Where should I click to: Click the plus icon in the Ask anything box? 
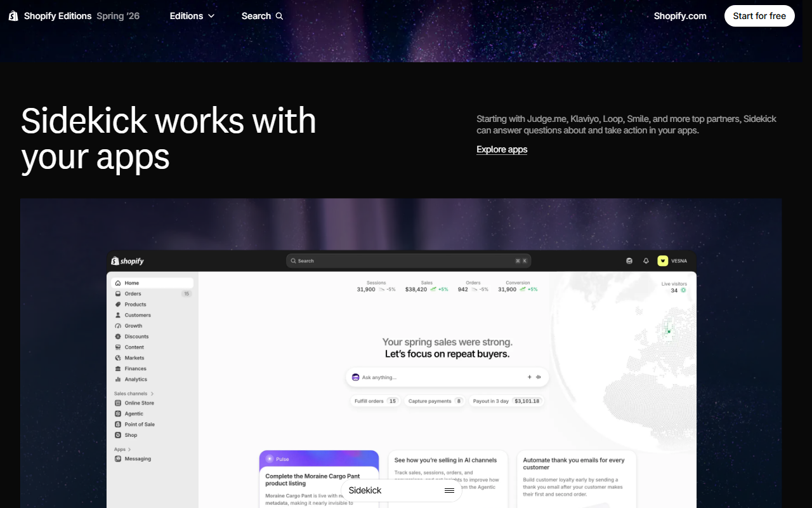point(530,377)
